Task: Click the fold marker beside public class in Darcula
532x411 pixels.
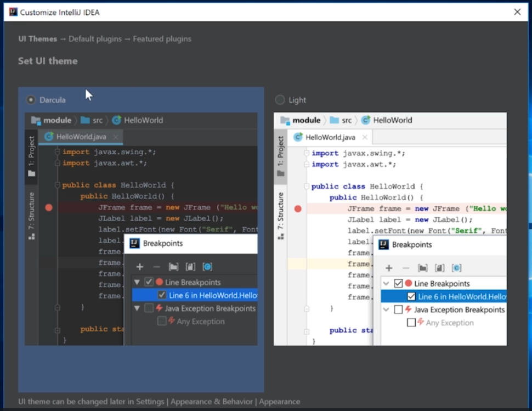Action: coord(58,185)
